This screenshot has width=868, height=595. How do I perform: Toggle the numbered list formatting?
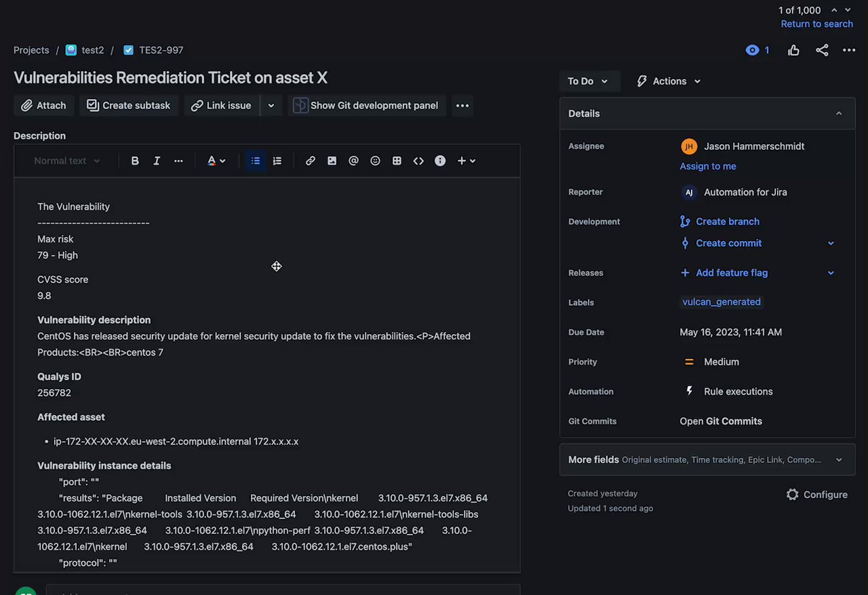tap(277, 161)
